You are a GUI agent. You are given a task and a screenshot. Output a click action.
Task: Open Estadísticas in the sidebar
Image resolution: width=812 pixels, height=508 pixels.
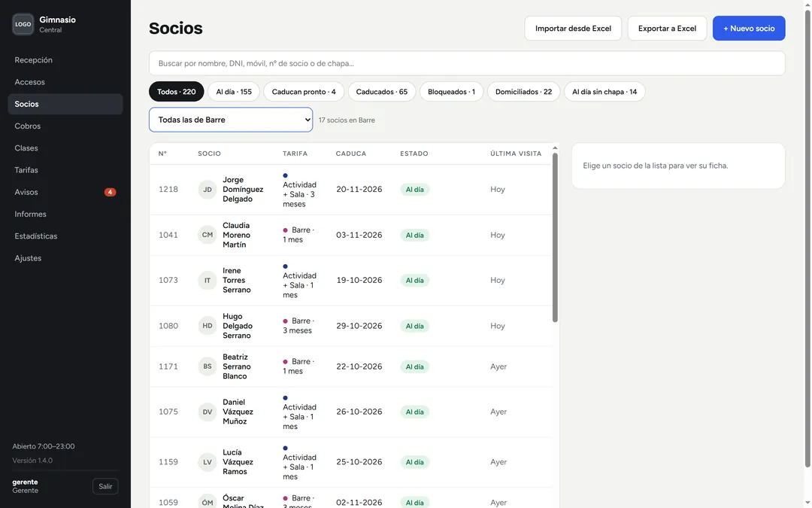(x=65, y=236)
